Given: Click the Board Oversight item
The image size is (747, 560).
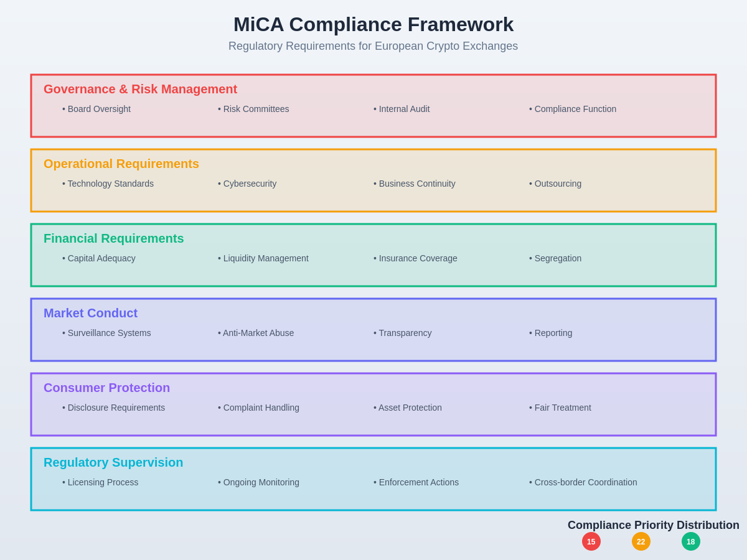Looking at the screenshot, I should [96, 109].
